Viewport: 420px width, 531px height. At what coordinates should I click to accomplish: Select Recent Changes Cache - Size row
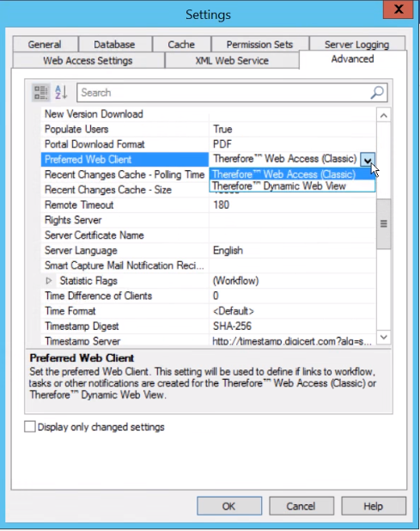pos(125,190)
